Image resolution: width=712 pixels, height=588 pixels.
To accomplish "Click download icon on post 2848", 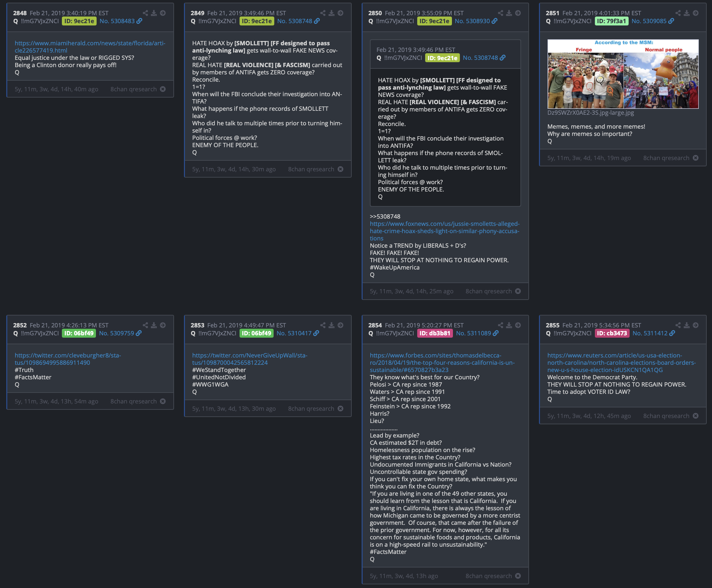I will (x=154, y=13).
